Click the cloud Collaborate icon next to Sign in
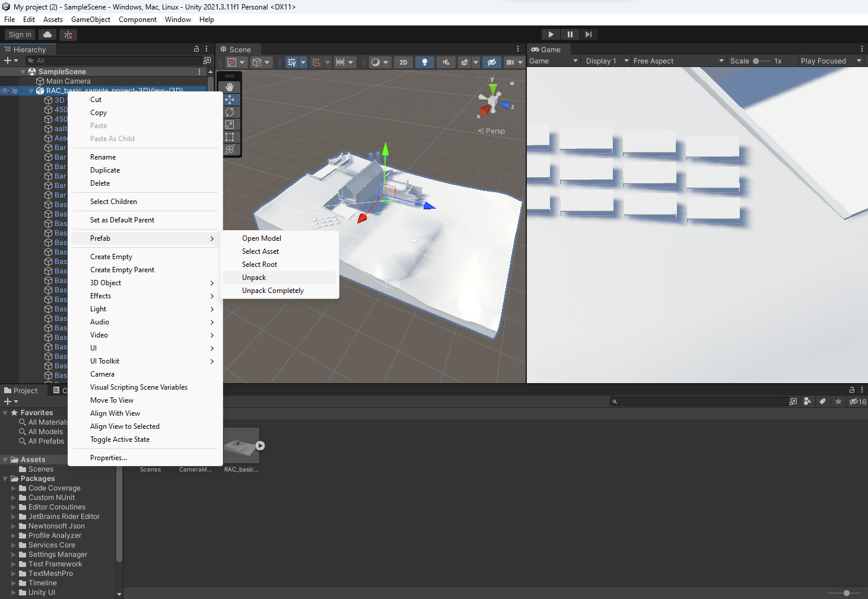The width and height of the screenshot is (868, 599). pos(47,34)
